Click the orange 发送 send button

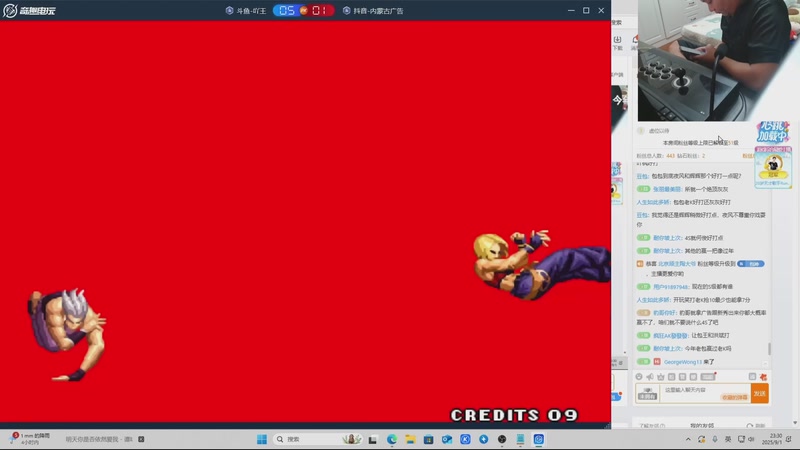(x=760, y=393)
